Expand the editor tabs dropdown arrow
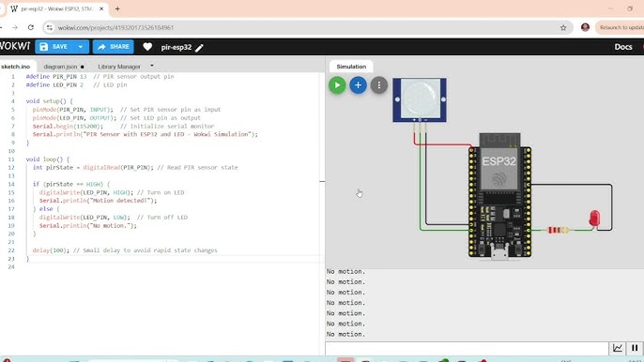The width and height of the screenshot is (644, 362). (152, 66)
